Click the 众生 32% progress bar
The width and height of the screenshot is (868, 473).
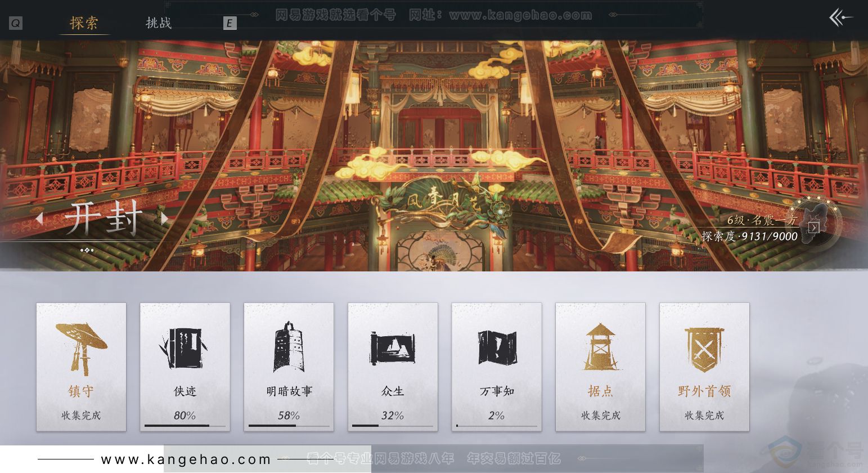(393, 426)
